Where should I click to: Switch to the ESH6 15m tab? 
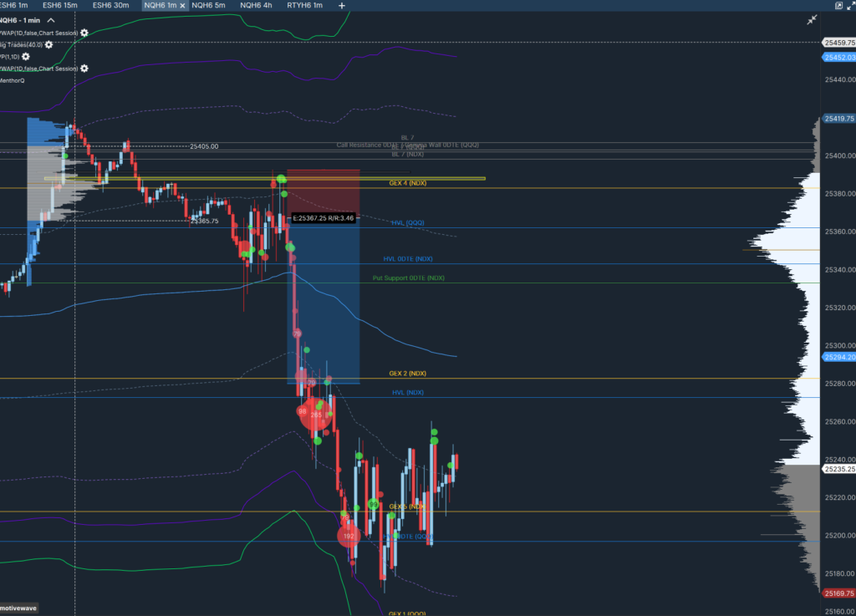tap(60, 6)
